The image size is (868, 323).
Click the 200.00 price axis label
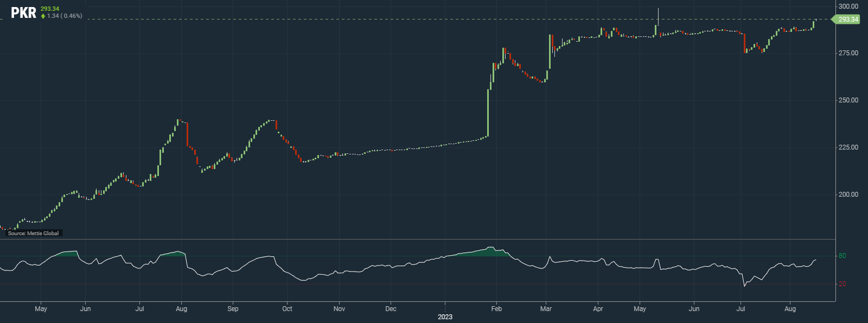[x=848, y=195]
